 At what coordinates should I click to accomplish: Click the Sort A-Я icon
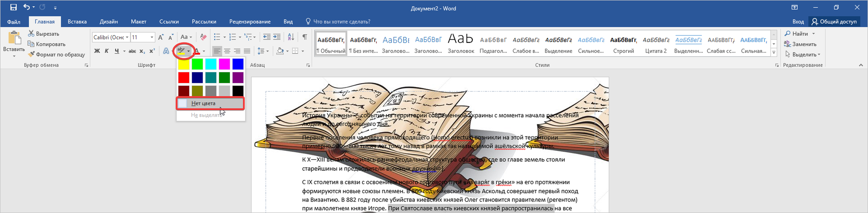pos(291,37)
